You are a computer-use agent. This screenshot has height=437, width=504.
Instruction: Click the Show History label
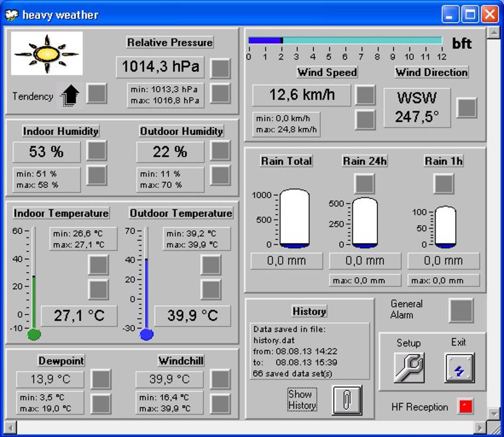click(302, 400)
